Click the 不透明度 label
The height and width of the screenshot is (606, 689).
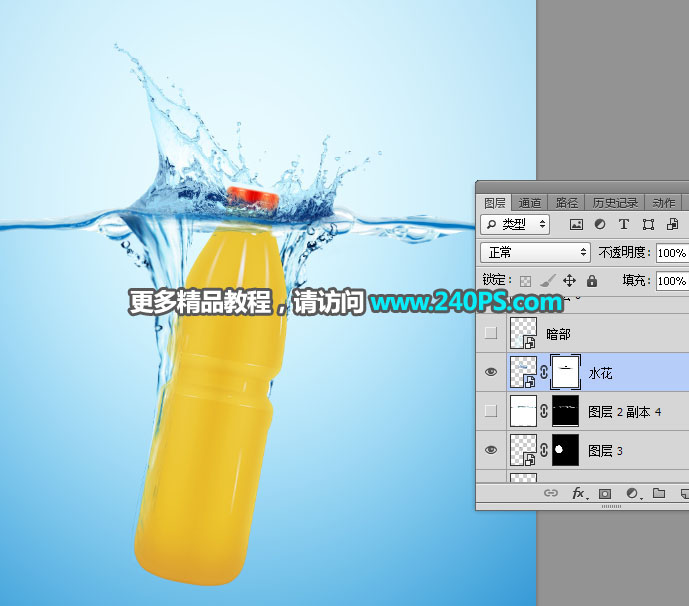coord(624,252)
